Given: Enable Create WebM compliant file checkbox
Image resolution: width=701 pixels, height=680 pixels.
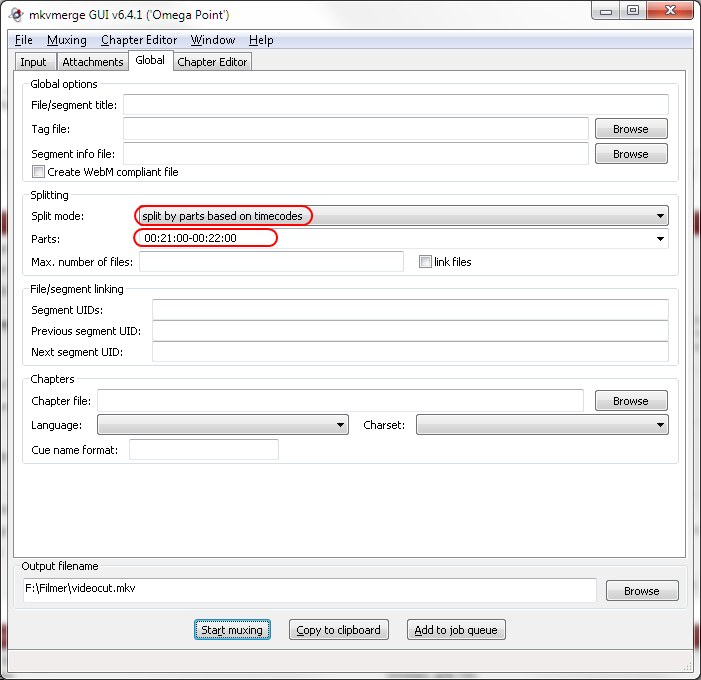Looking at the screenshot, I should (x=38, y=172).
